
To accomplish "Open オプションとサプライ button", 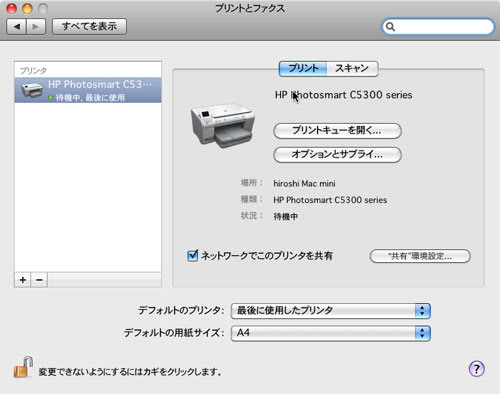I will pyautogui.click(x=337, y=155).
